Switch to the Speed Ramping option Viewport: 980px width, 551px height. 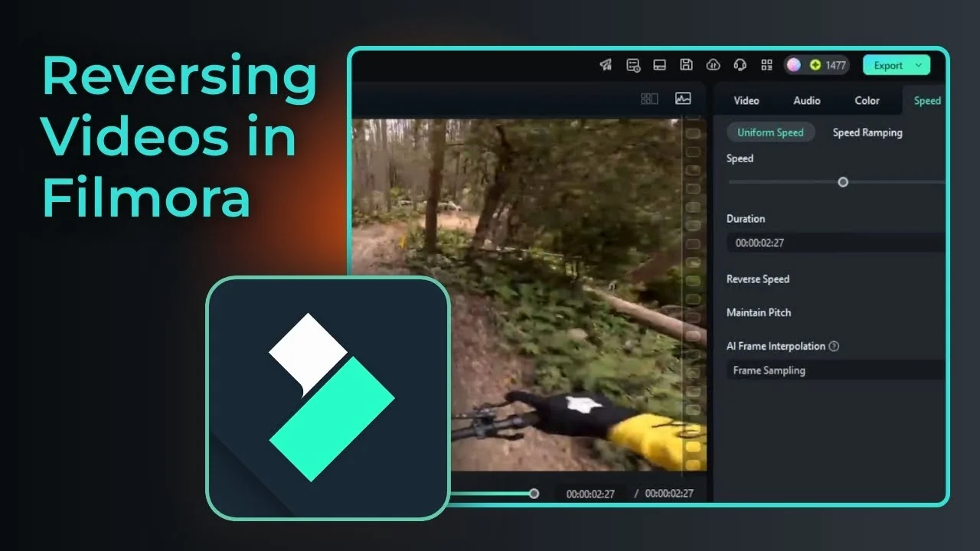(x=867, y=132)
